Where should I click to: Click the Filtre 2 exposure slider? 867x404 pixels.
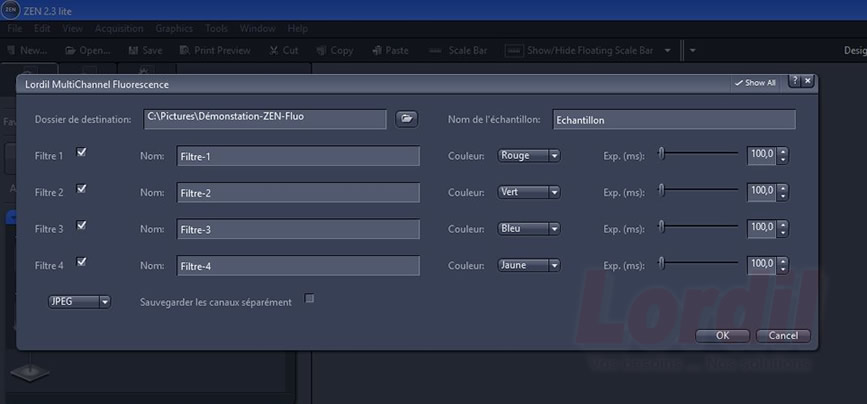point(698,190)
